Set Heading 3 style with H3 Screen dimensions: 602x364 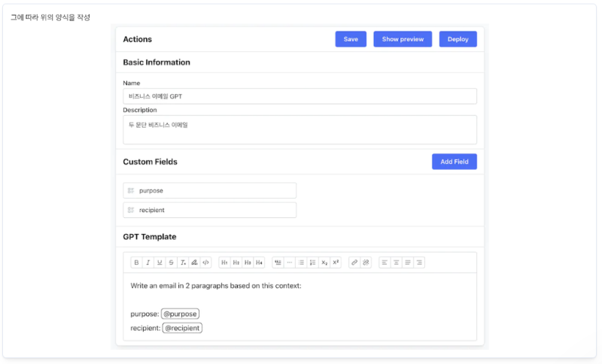248,262
